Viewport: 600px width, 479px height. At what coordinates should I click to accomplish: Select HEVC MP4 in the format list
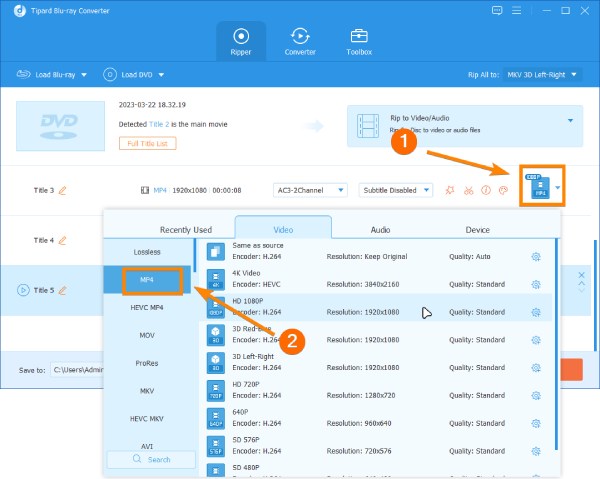(x=147, y=307)
